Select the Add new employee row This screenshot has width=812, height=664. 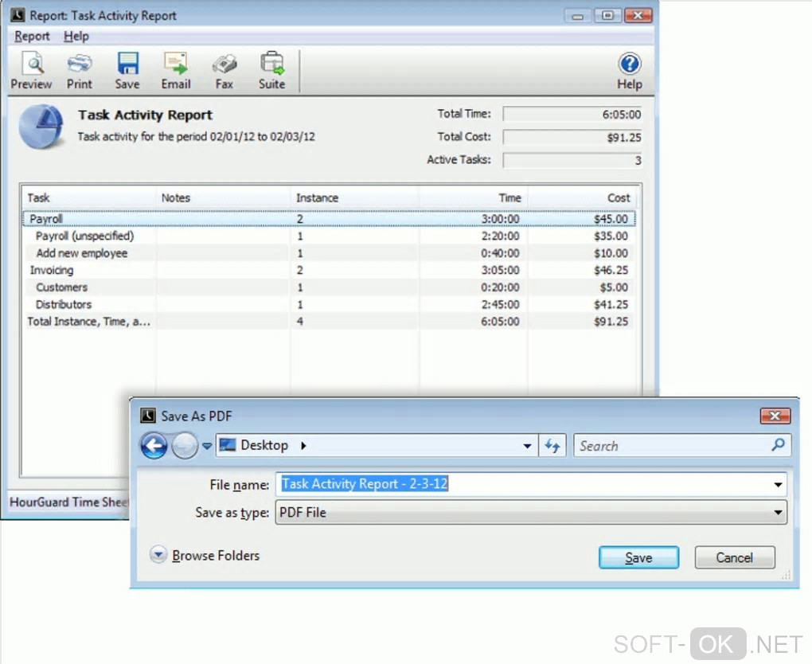click(x=329, y=253)
